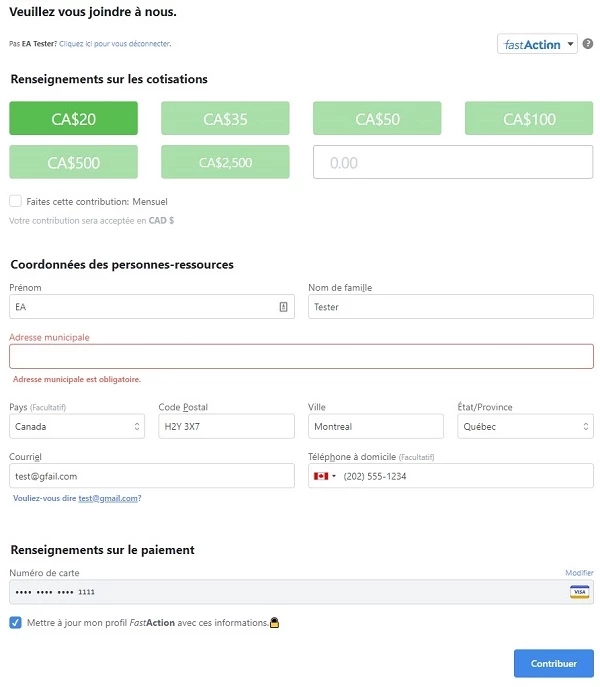Click the blue Contribuer button
600x687 pixels.
[554, 663]
